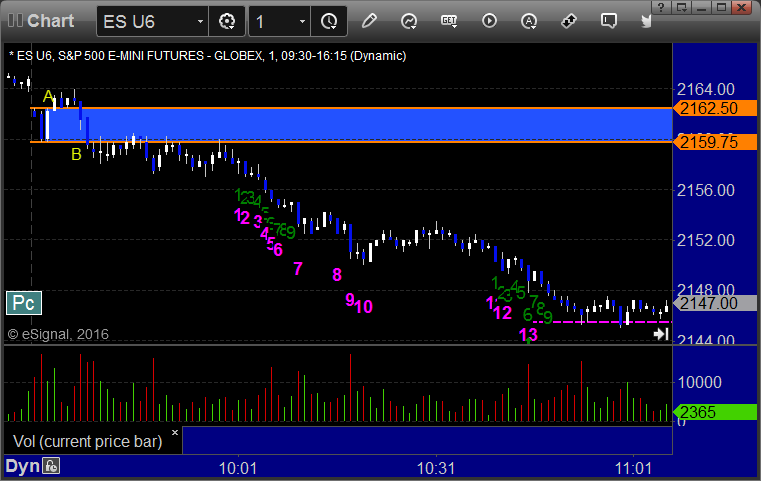Image resolution: width=761 pixels, height=481 pixels.
Task: Click the 10:01 time axis label
Action: 238,468
